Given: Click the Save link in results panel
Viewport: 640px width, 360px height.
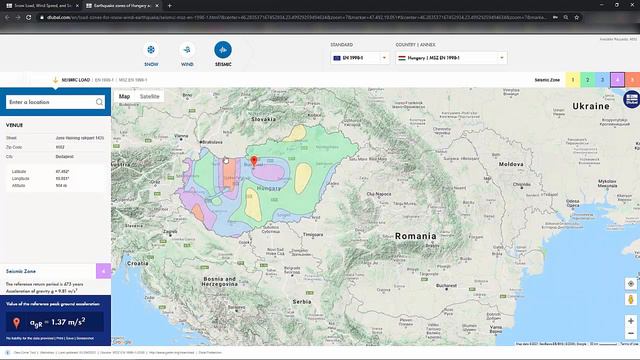Looking at the screenshot, I should [70, 338].
